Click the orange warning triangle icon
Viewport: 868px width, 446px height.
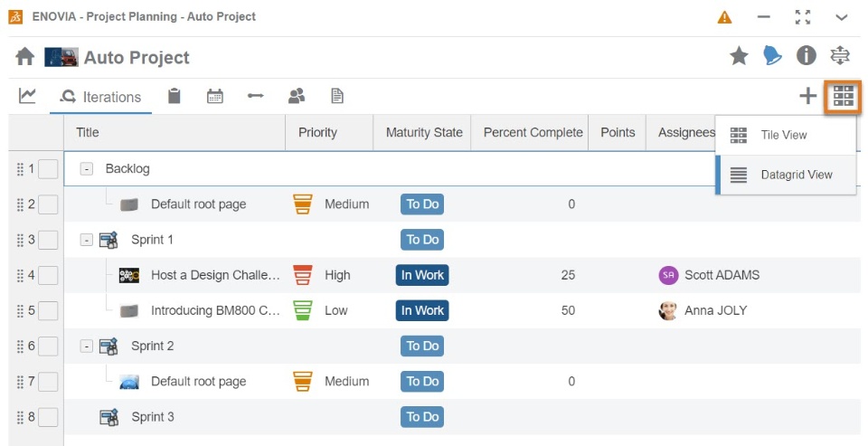(724, 17)
